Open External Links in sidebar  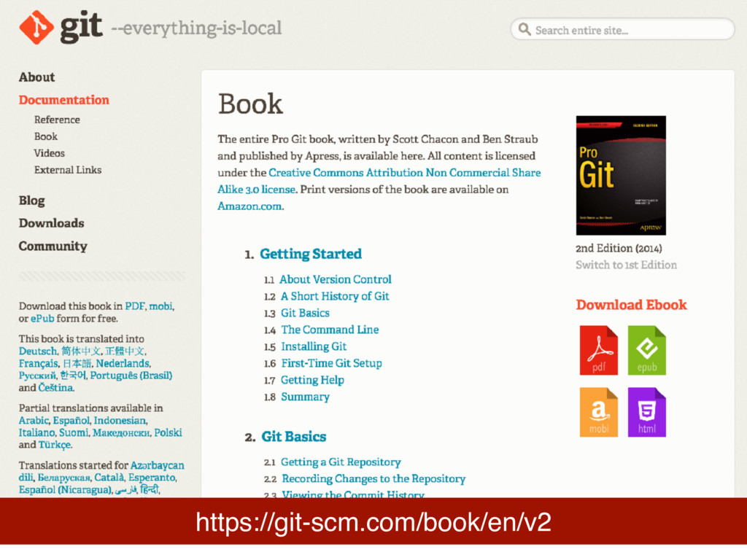point(68,170)
